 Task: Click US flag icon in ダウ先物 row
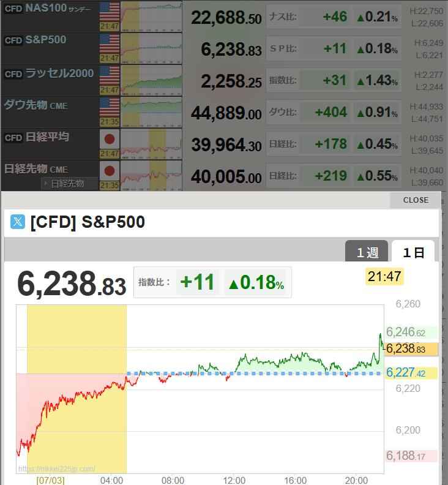(110, 107)
